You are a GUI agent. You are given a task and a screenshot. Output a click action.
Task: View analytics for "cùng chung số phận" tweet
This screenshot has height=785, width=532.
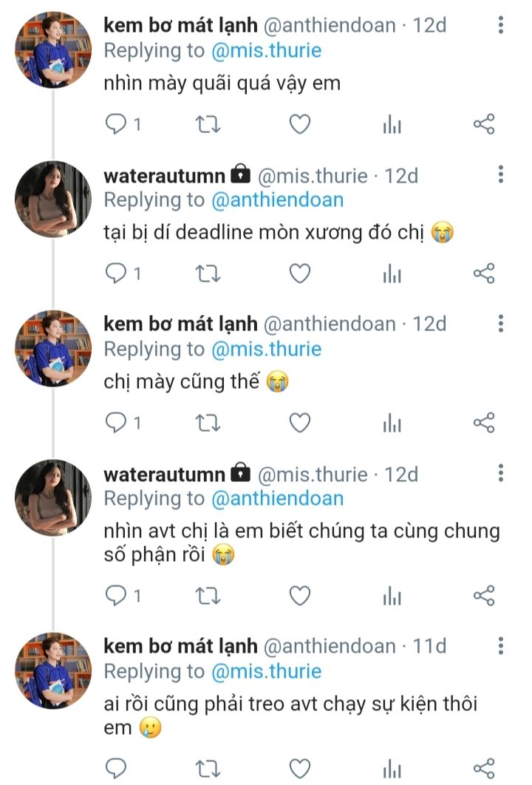(x=392, y=596)
